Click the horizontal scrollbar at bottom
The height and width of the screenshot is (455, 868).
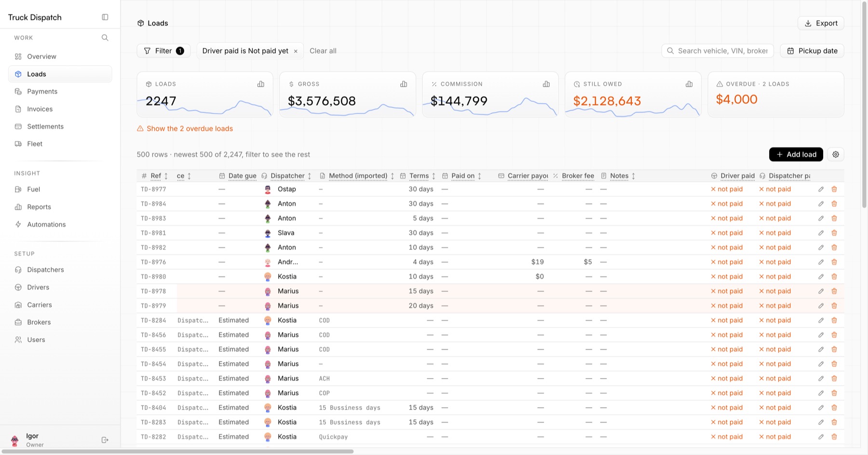pyautogui.click(x=177, y=452)
